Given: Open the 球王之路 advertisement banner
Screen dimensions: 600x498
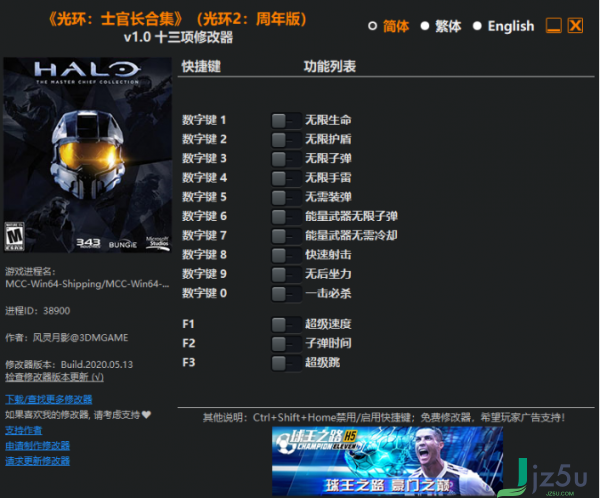Looking at the screenshot, I should [x=387, y=461].
